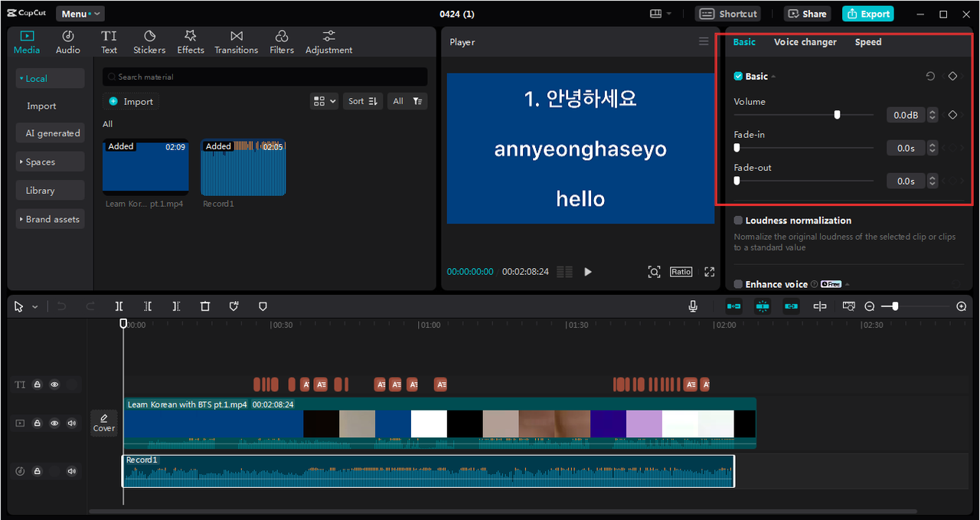Click the Cover edit button

103,422
